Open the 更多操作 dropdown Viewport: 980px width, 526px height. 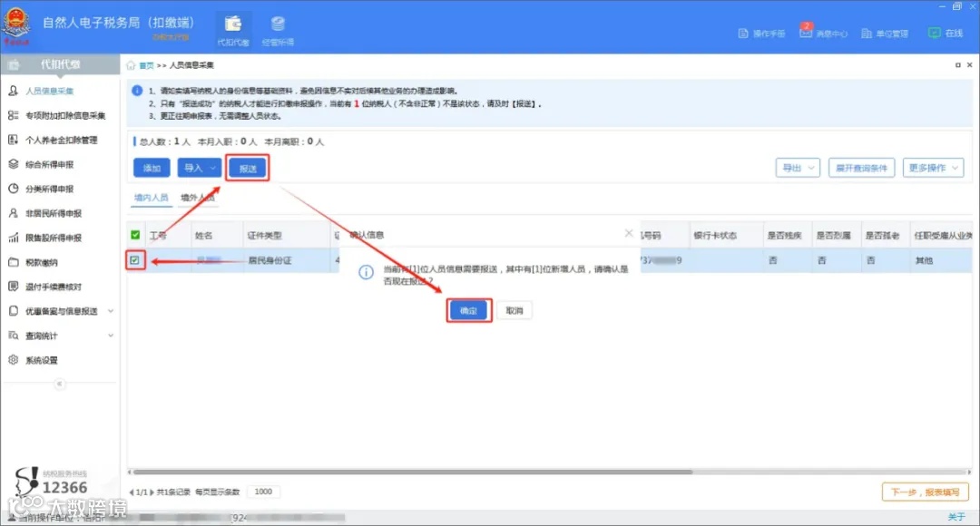coord(933,168)
